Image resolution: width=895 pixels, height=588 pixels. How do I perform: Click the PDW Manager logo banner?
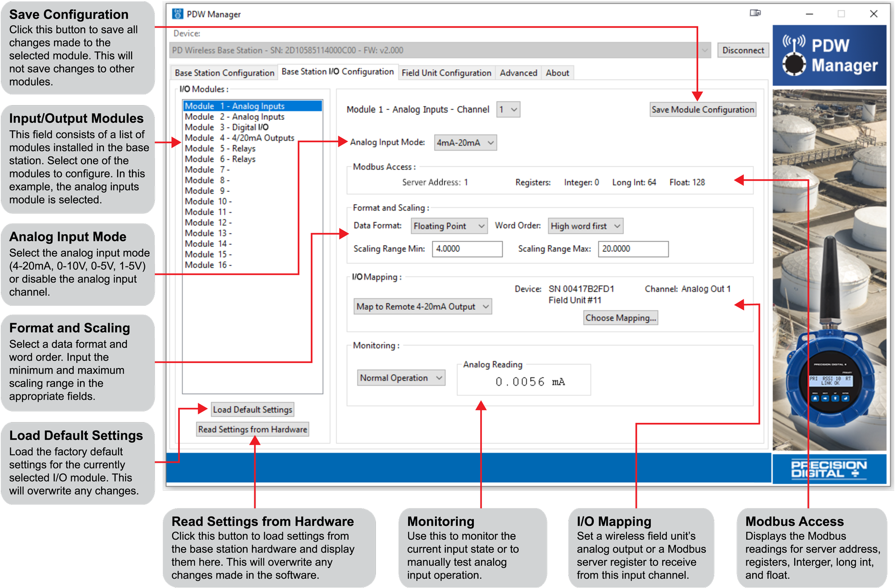(x=829, y=55)
